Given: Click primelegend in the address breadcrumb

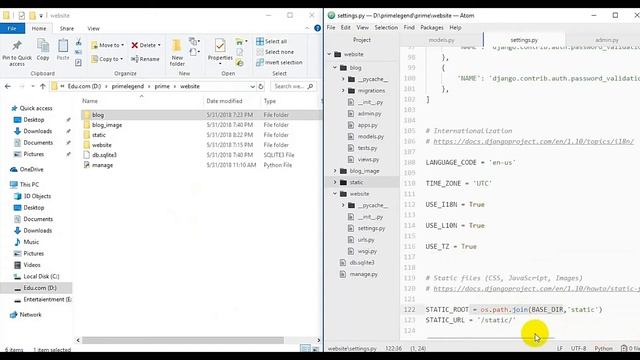Looking at the screenshot, I should click(x=128, y=87).
